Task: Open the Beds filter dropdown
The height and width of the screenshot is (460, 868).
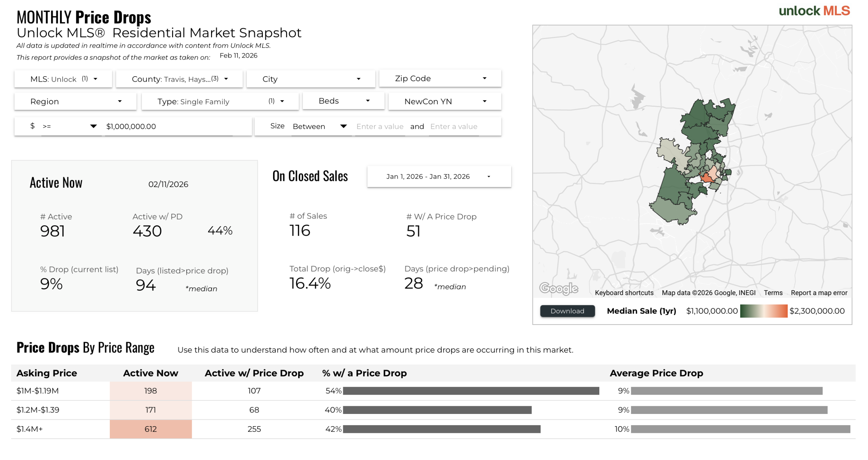Action: point(343,101)
